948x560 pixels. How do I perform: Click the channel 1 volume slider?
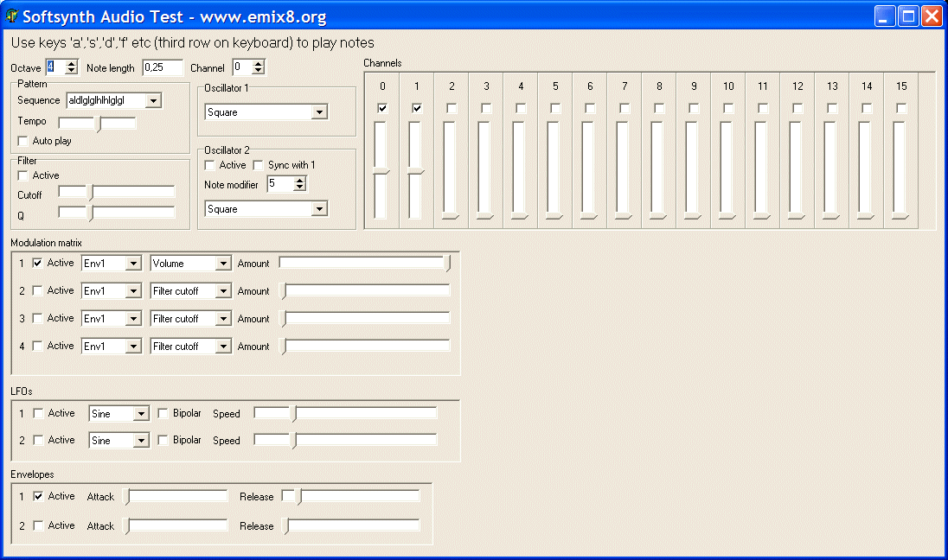click(415, 170)
